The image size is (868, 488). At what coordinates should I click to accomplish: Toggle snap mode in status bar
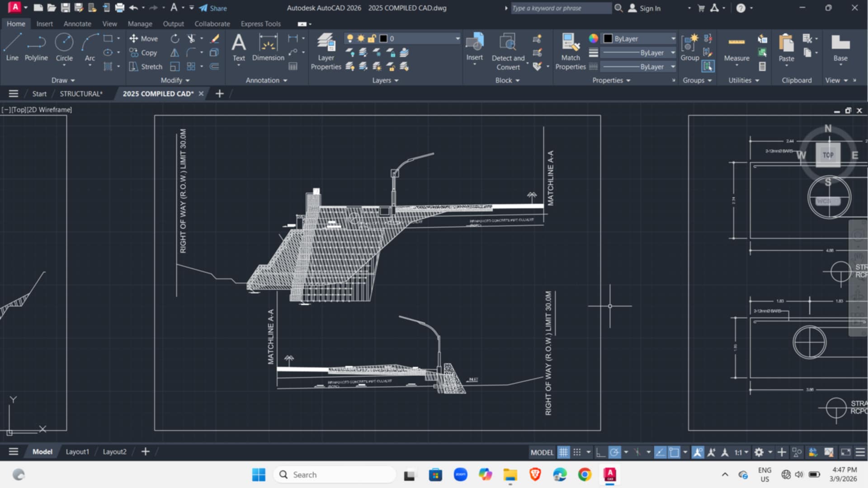tap(577, 452)
